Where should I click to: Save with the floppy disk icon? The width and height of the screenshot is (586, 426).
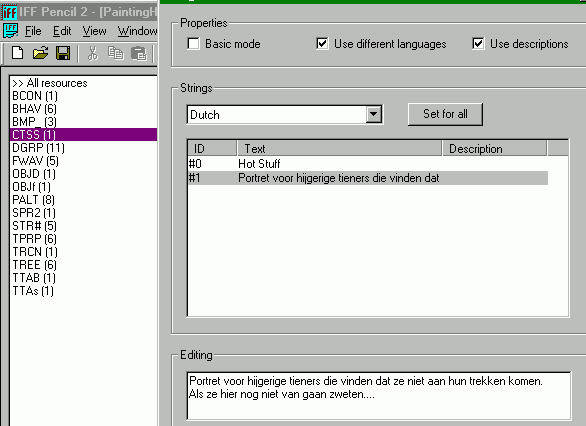[x=63, y=53]
